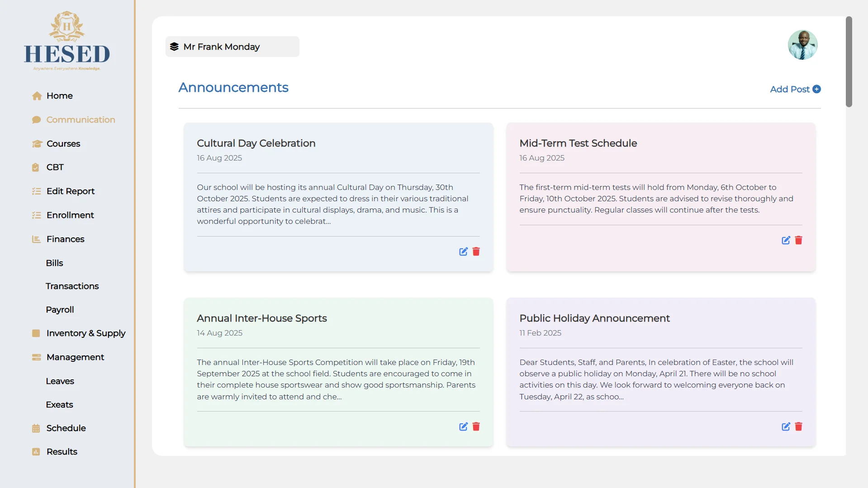Open Edit Report using its list icon
This screenshot has height=488, width=868.
tap(37, 191)
